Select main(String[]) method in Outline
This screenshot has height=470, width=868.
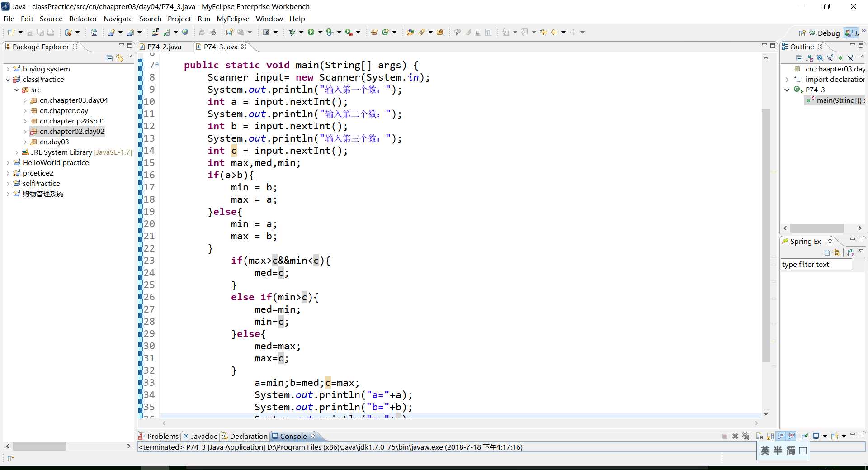click(x=835, y=100)
